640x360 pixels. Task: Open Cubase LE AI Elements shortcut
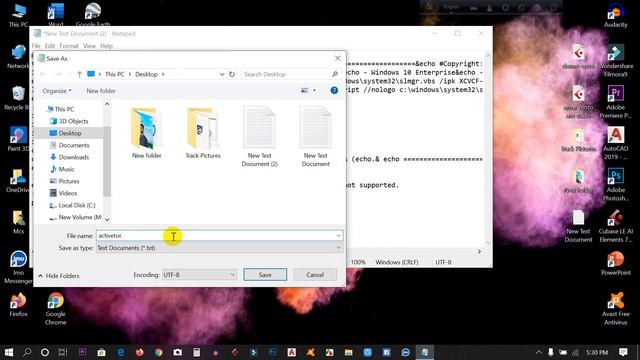[616, 227]
